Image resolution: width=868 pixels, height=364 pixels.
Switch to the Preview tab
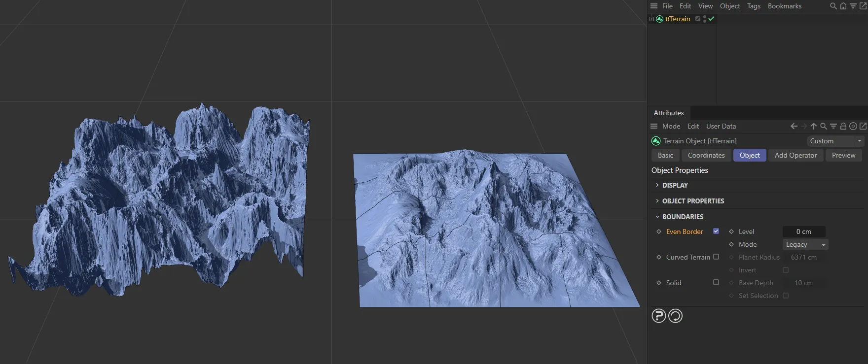[x=844, y=155]
